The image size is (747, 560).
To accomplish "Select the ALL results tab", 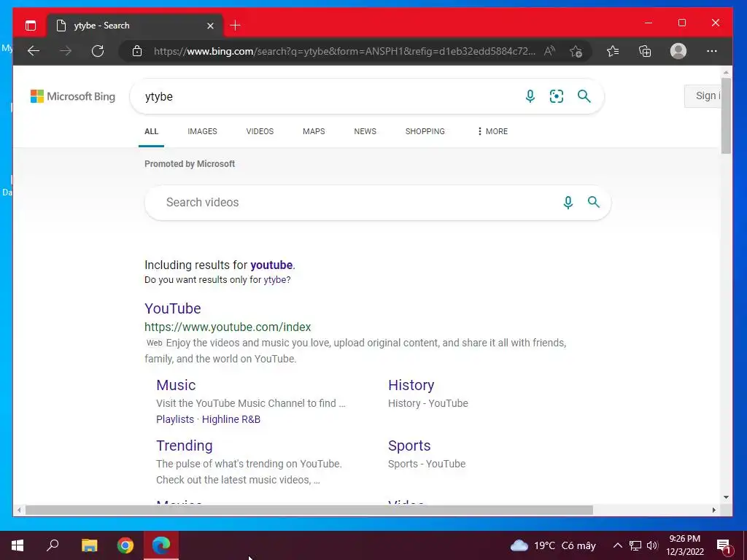I will pyautogui.click(x=151, y=131).
